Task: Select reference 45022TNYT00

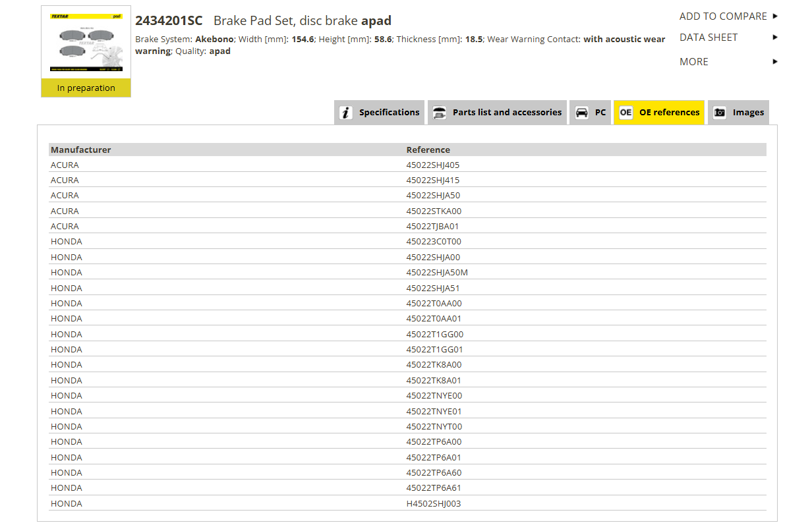Action: pos(434,426)
